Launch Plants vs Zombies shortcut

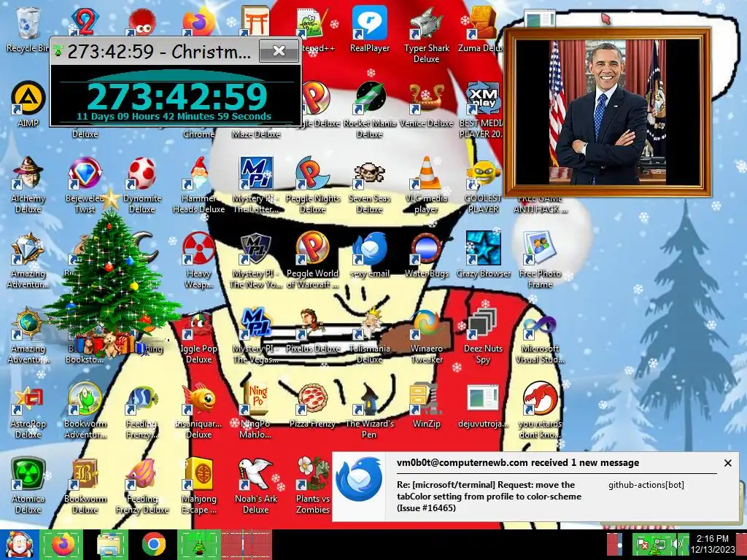[x=312, y=486]
